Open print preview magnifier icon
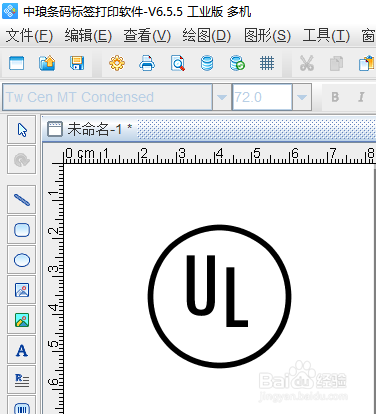The width and height of the screenshot is (376, 414). pos(177,63)
